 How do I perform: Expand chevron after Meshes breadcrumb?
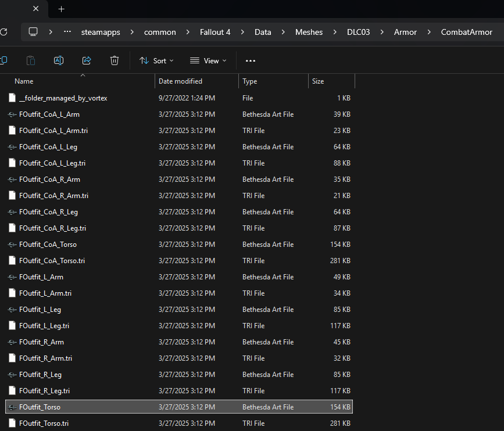tap(335, 32)
